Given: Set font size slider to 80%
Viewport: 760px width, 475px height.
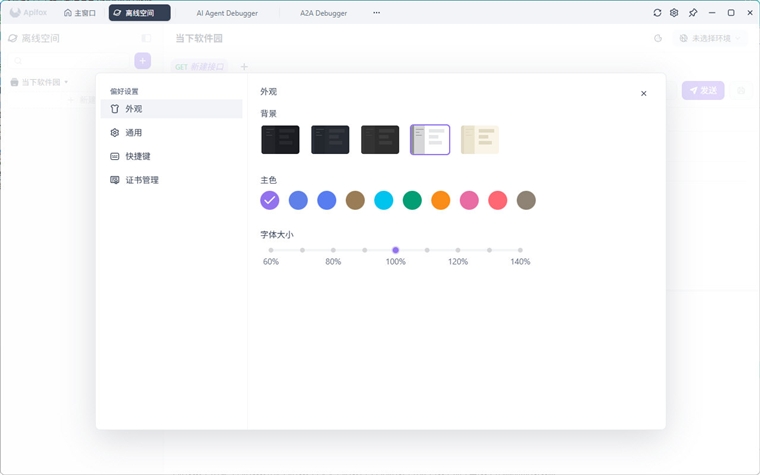Looking at the screenshot, I should tap(333, 250).
